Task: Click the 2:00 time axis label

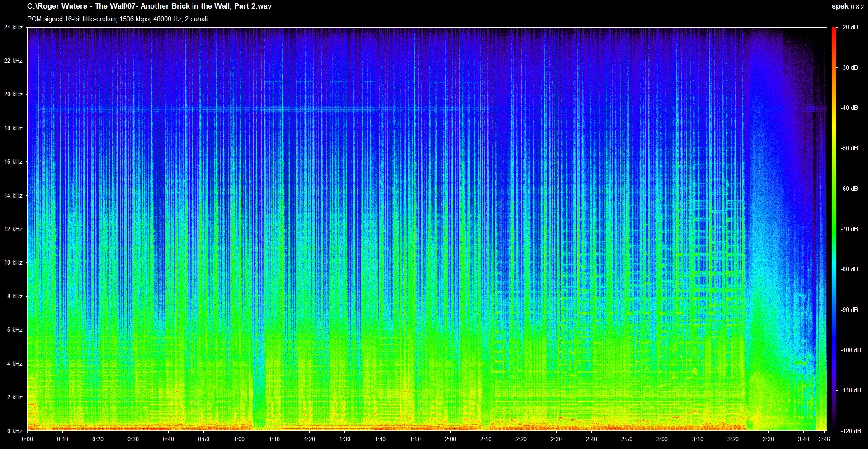Action: pyautogui.click(x=450, y=439)
